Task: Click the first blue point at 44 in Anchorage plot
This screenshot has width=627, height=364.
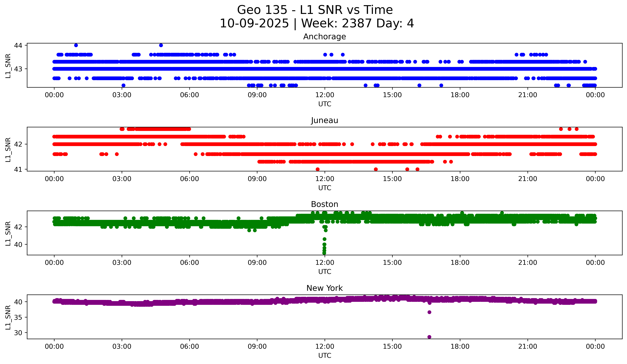Action: [76, 45]
